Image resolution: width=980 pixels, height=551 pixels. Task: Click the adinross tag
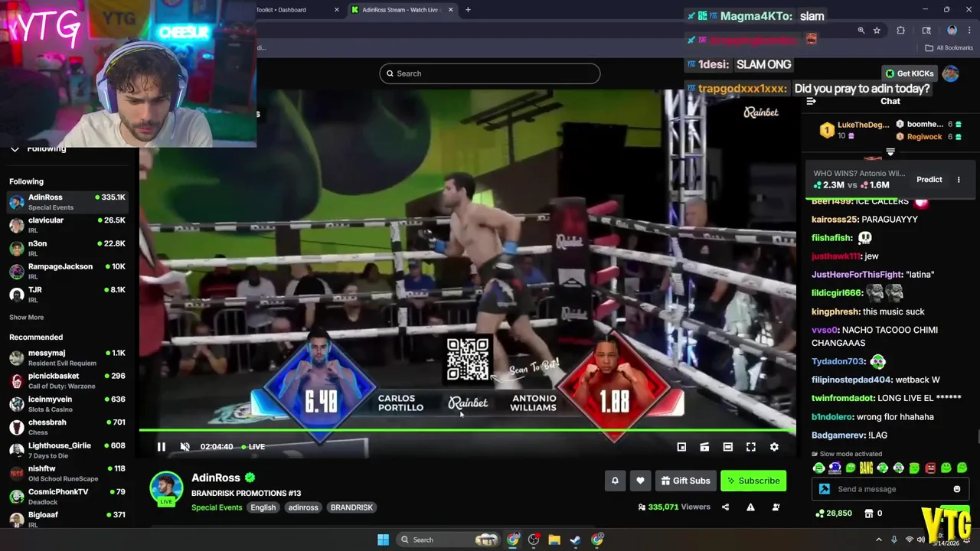point(303,507)
